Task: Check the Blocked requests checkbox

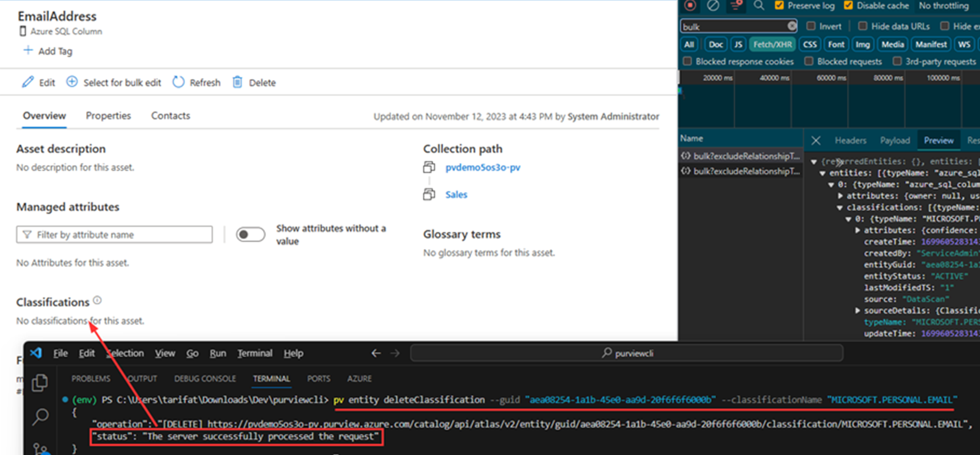Action: (x=809, y=61)
